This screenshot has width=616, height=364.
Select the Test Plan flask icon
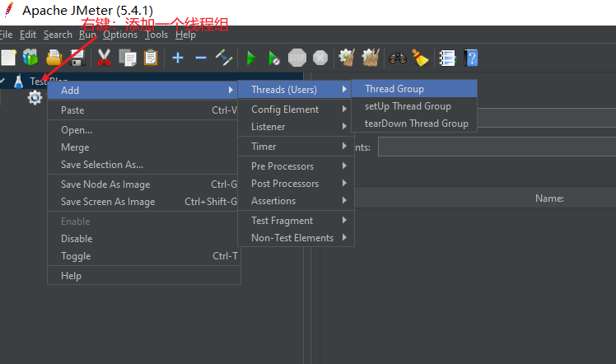click(x=18, y=81)
